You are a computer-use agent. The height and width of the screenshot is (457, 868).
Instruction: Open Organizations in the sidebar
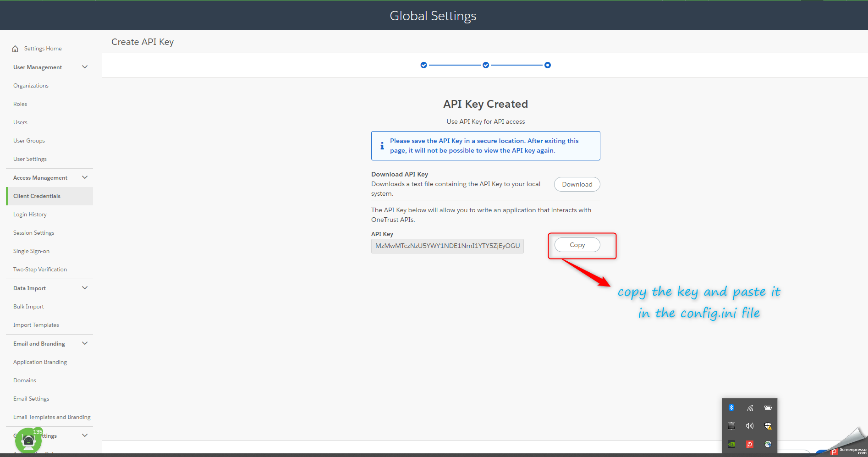point(31,86)
